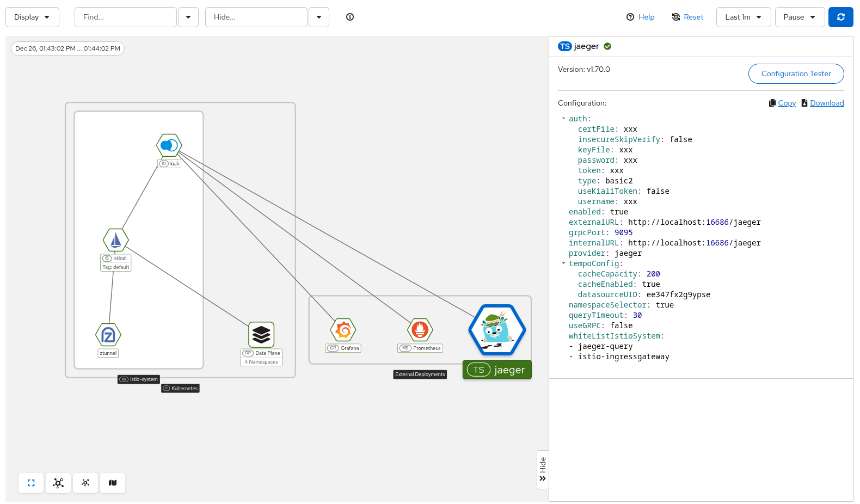Select the Data Plane stacked layers node
The width and height of the screenshot is (860, 504).
pyautogui.click(x=261, y=335)
